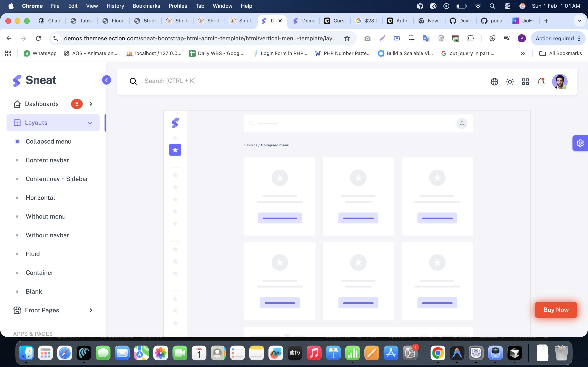The width and height of the screenshot is (588, 367).
Task: Click the Action required button
Action: [555, 38]
